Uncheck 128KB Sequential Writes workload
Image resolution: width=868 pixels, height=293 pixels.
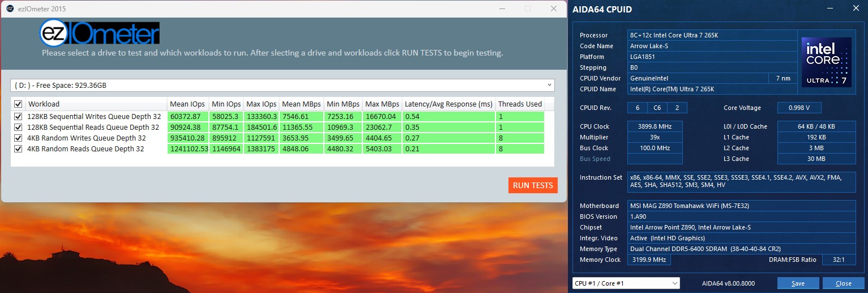[18, 117]
